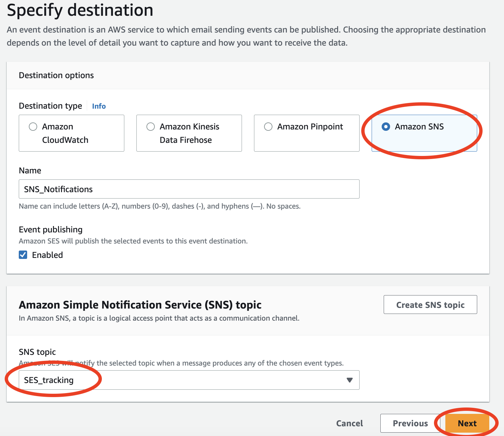Disable the Event publishing Enabled checkbox
The height and width of the screenshot is (436, 504).
pos(23,255)
